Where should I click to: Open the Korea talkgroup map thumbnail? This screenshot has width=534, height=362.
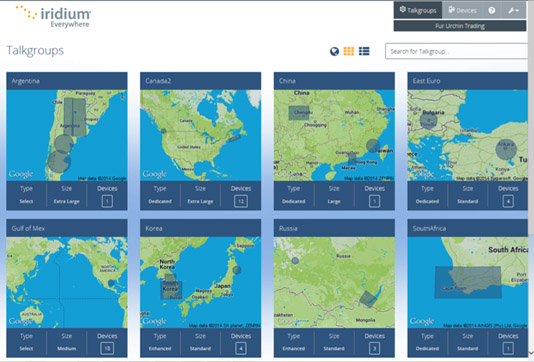point(201,283)
